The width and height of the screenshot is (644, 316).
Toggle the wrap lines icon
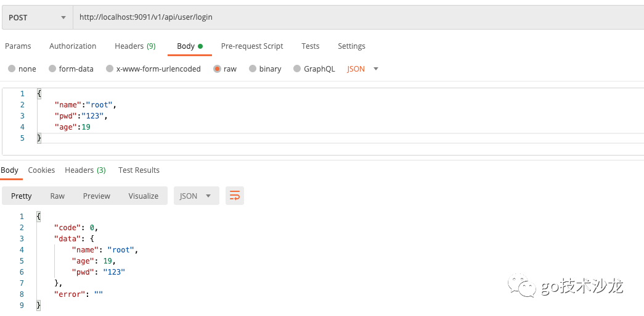(x=235, y=196)
